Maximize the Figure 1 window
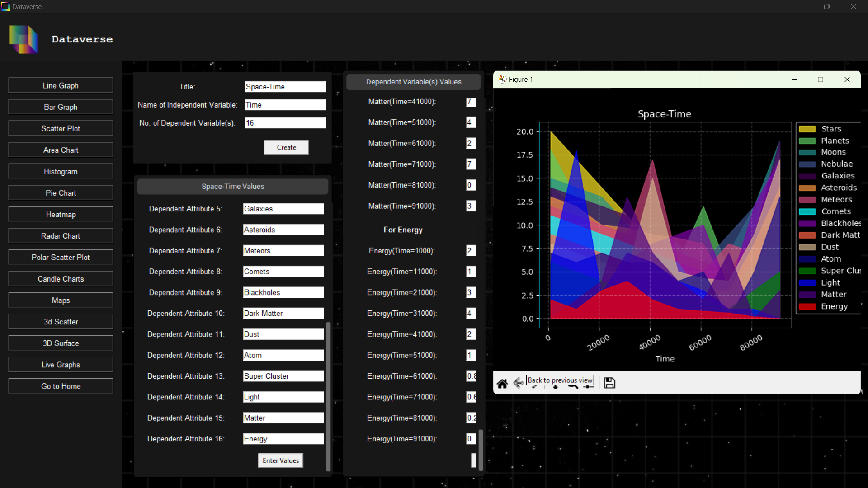Image resolution: width=868 pixels, height=488 pixels. [821, 80]
